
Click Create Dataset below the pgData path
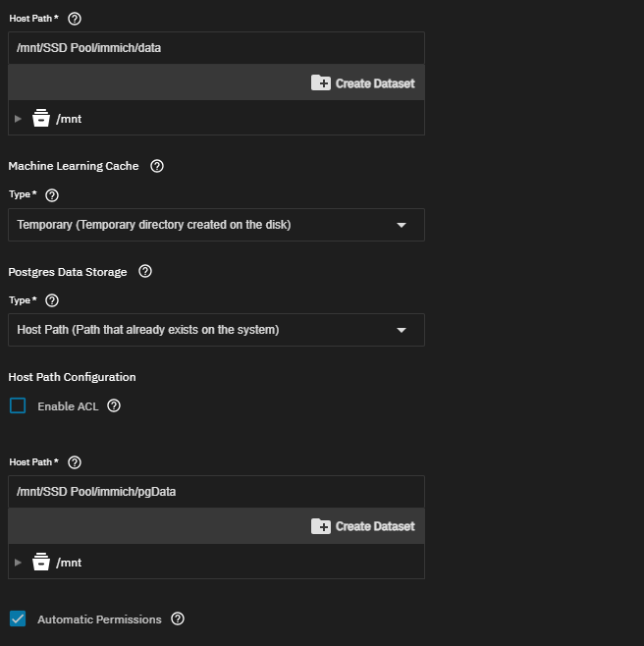363,526
